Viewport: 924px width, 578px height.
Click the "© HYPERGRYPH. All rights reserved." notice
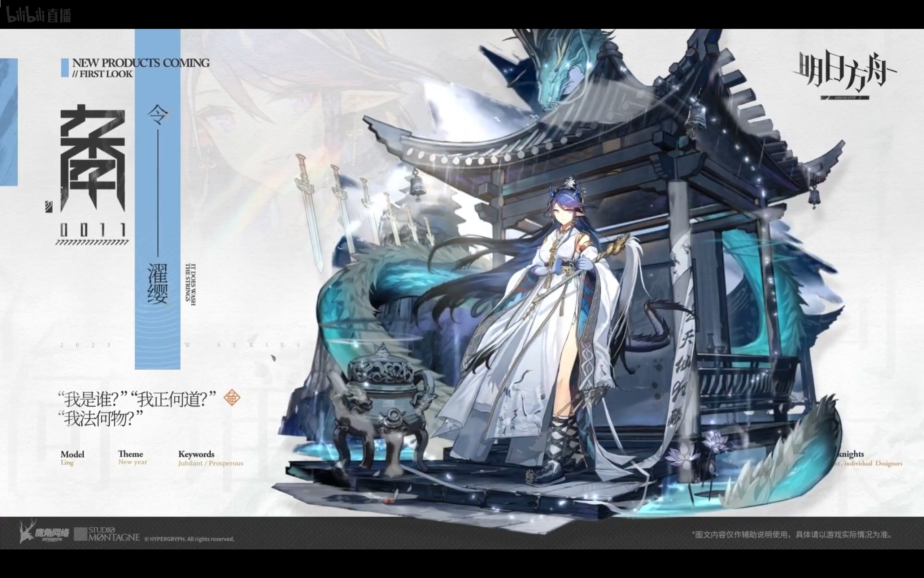coord(189,539)
